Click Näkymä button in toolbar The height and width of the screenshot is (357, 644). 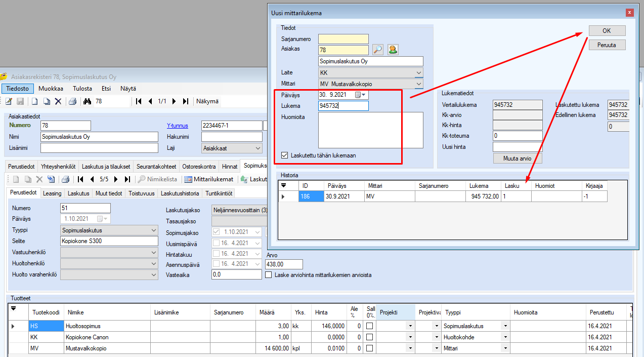click(207, 101)
